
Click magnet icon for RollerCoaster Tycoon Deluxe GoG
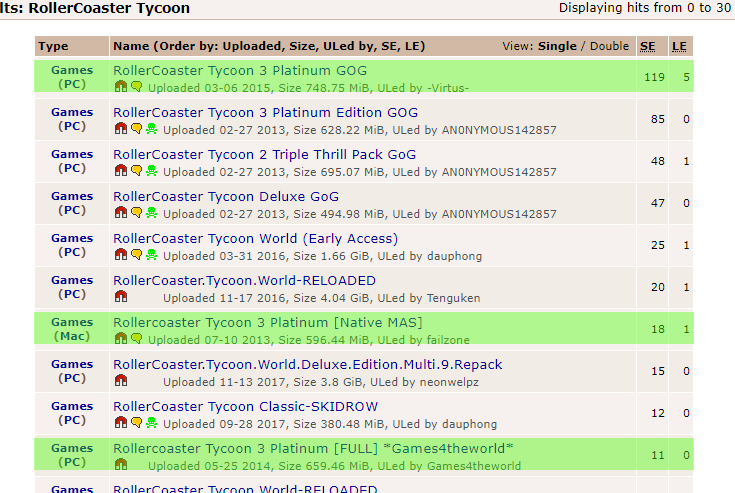(x=121, y=212)
